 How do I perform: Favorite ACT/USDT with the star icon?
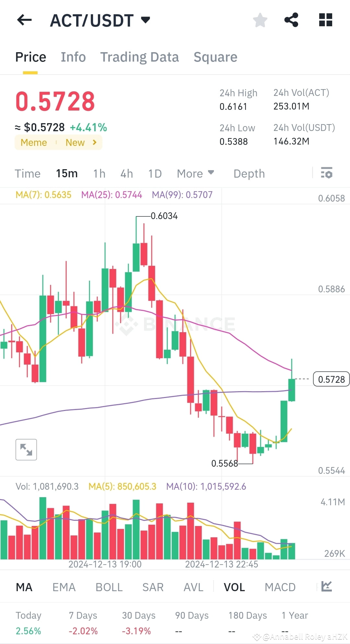point(260,20)
